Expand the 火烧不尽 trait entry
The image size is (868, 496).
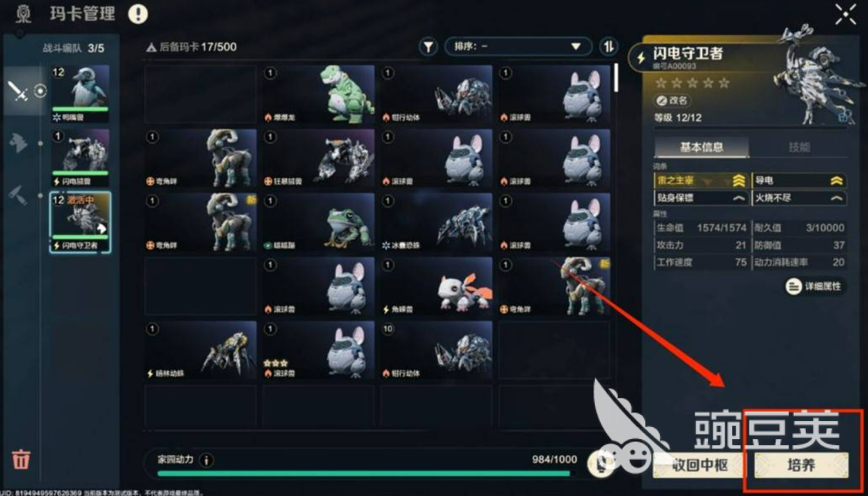[x=799, y=198]
